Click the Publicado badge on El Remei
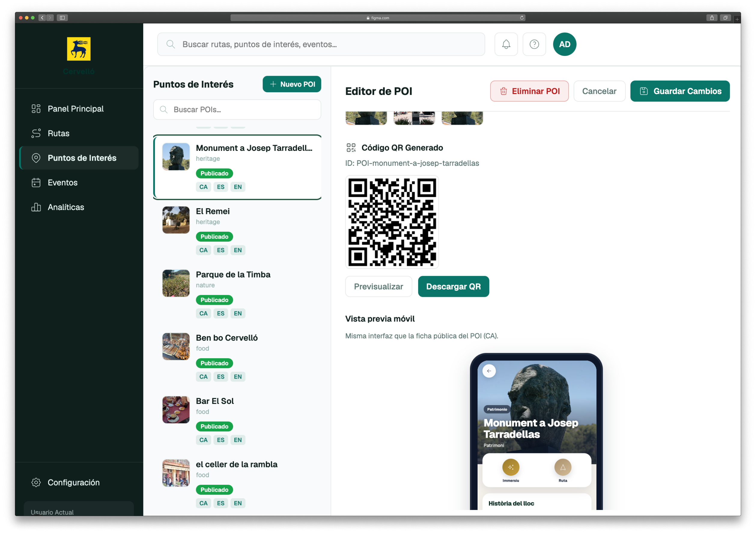Screen dimensions: 756x534 214,236
